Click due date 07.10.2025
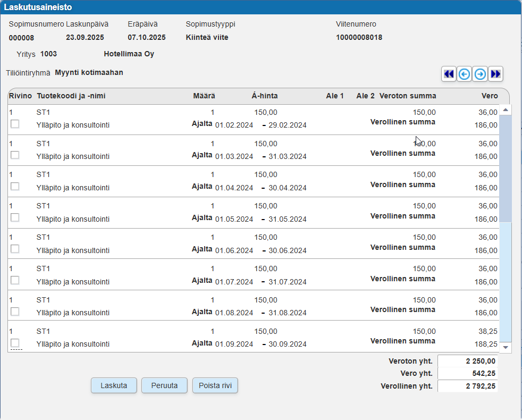522x420 pixels. (147, 37)
